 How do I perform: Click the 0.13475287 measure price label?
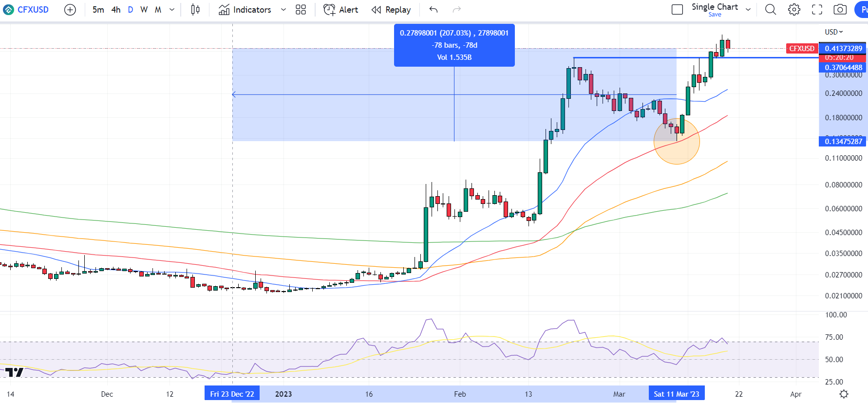844,142
